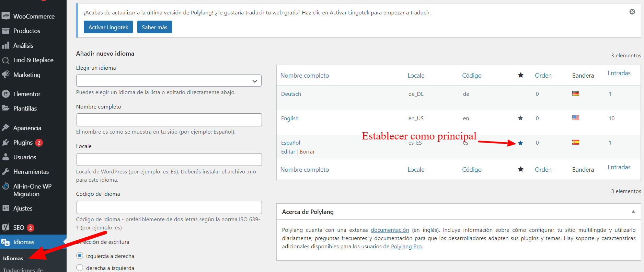This screenshot has height=272, width=644.
Task: Click the star icon in table footer
Action: pyautogui.click(x=521, y=169)
